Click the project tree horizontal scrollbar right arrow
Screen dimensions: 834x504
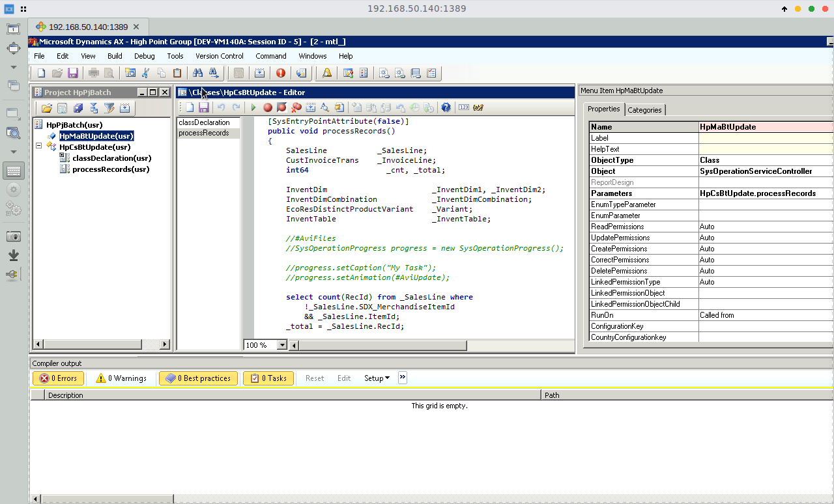tap(164, 344)
